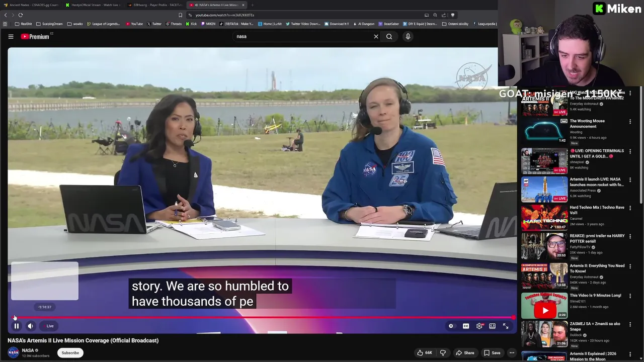Open the player settings gear
The width and height of the screenshot is (644, 362).
pyautogui.click(x=479, y=326)
